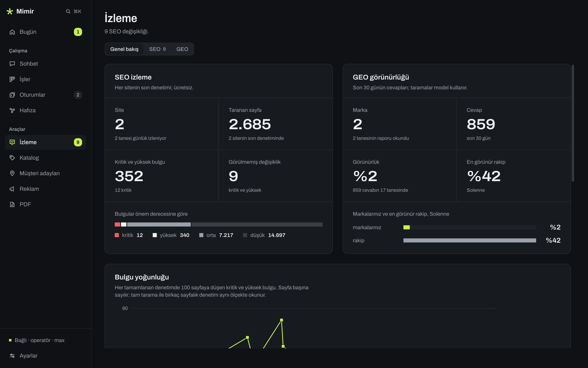Click the Katalog tag icon
This screenshot has height=368, width=588.
pyautogui.click(x=12, y=158)
